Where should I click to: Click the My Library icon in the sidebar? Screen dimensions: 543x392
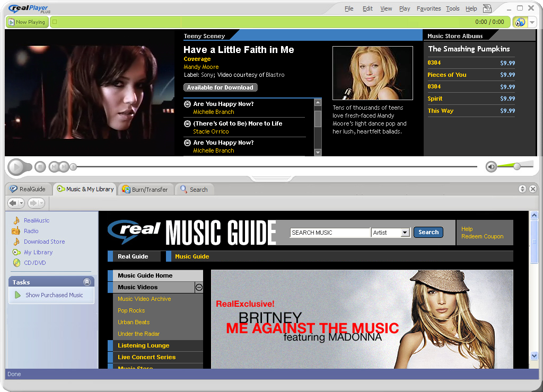pyautogui.click(x=16, y=252)
